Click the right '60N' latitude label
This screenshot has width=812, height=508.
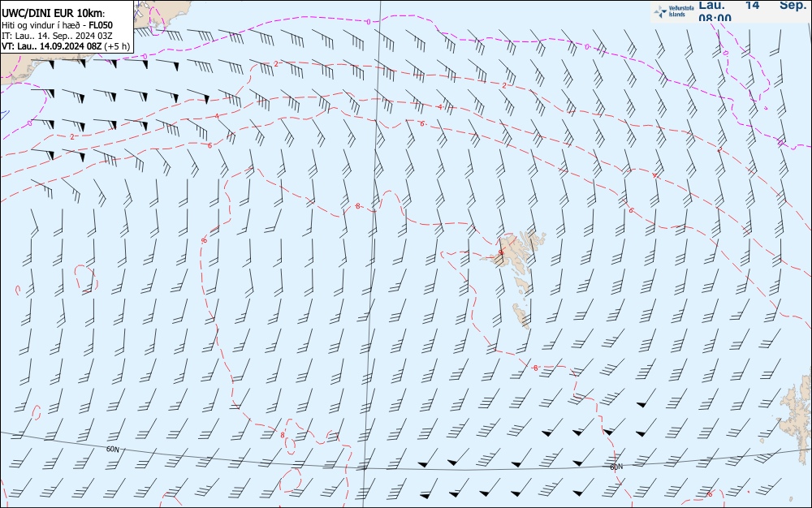[616, 467]
